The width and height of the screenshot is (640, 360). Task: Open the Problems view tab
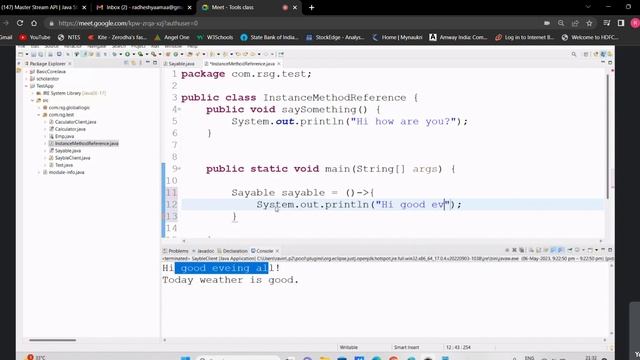[176, 251]
